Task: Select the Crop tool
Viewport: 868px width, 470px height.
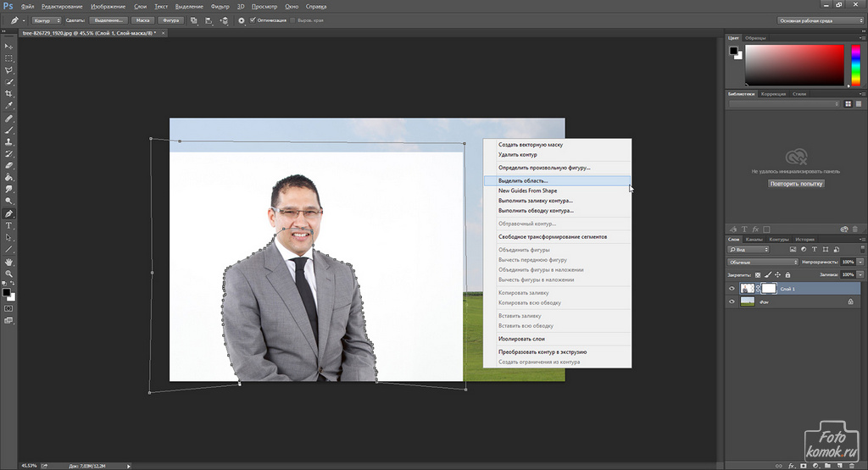Action: (x=9, y=93)
